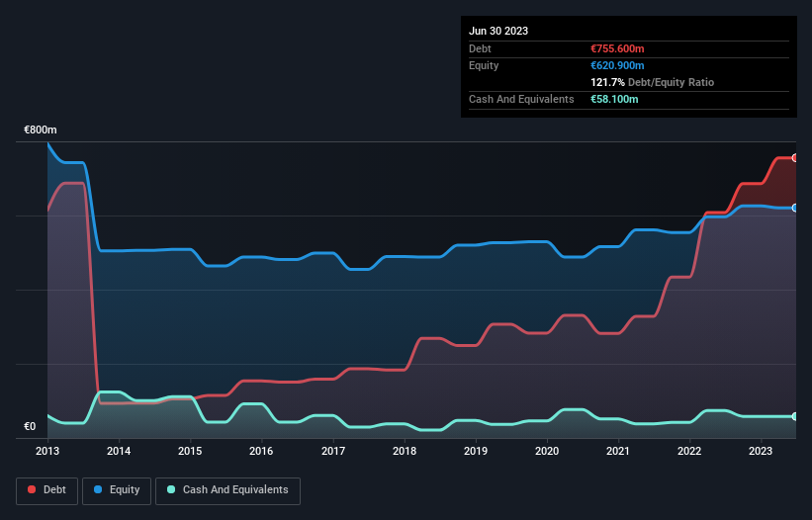Select the 2016 x-axis label
This screenshot has height=520, width=812.
point(261,451)
